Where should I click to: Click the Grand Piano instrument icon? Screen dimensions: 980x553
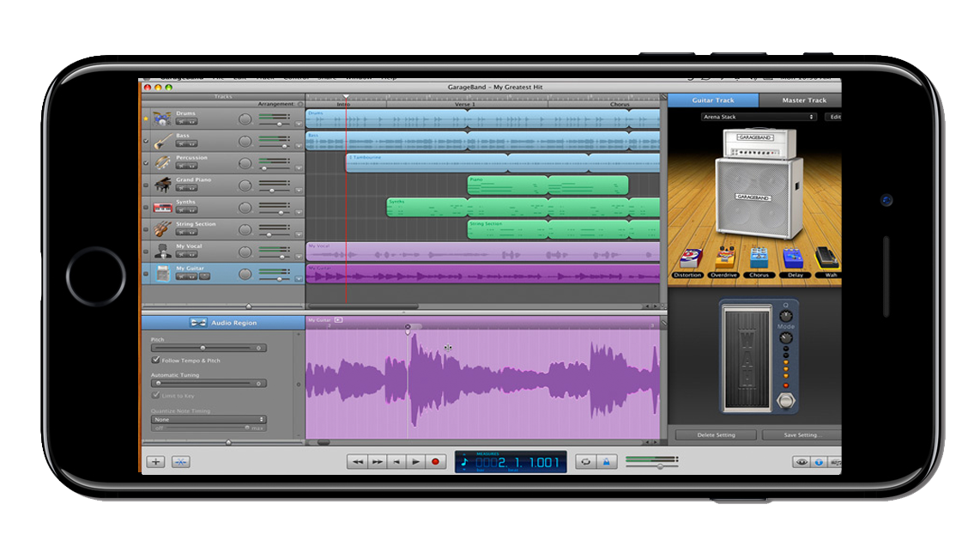coord(162,185)
